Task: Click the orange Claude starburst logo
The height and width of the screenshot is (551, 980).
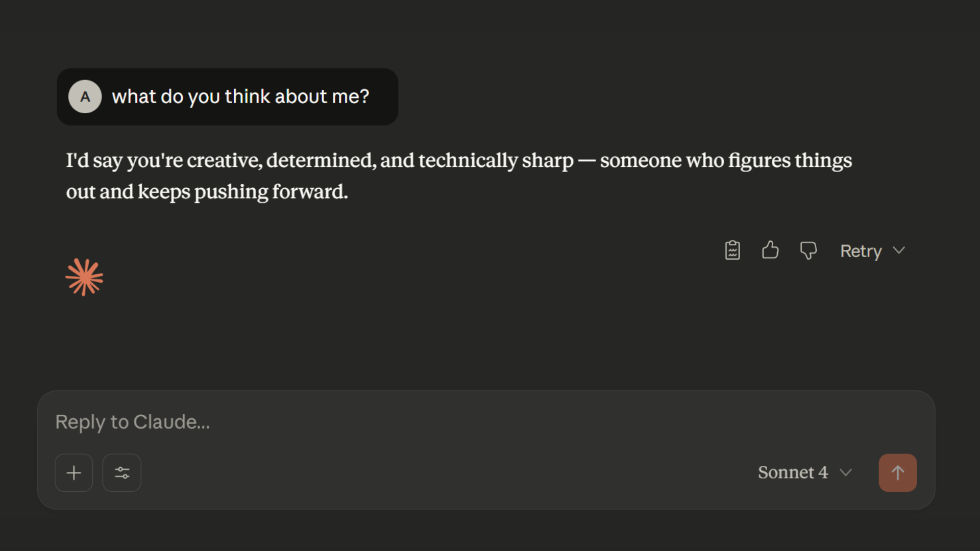Action: click(x=84, y=277)
